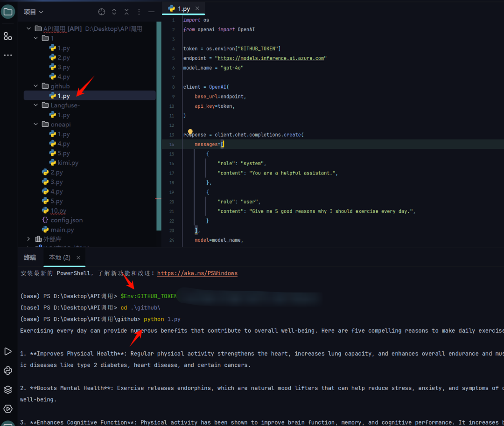The width and height of the screenshot is (504, 426).
Task: Click Expand All icon in project panel
Action: pos(114,12)
